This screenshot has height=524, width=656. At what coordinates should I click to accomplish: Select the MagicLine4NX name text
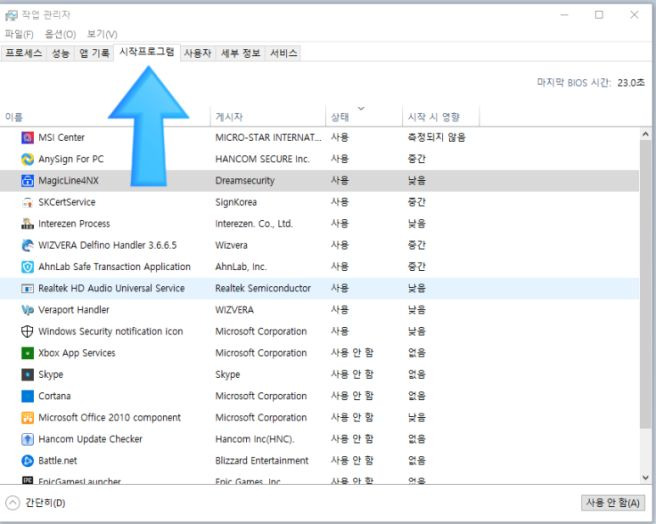click(x=68, y=181)
